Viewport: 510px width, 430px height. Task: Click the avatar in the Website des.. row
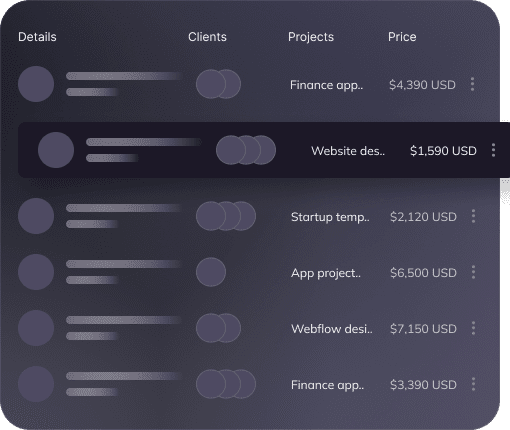pos(56,150)
